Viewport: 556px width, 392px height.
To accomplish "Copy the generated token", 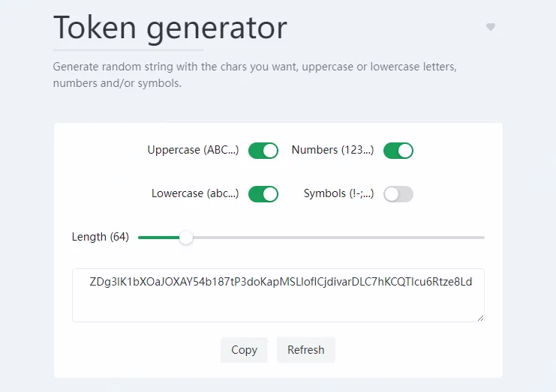I will pos(244,350).
